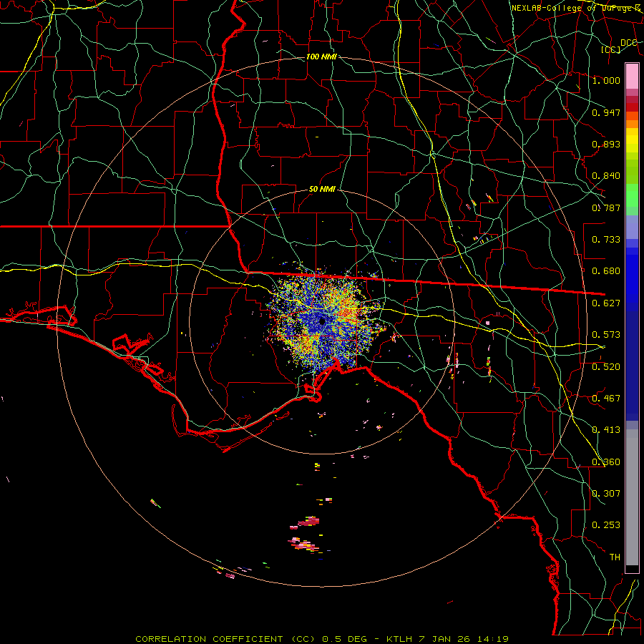Screen dimensions: 644x644
Task: Click the NEXLAB-College of DuPage credit text
Action: (575, 8)
